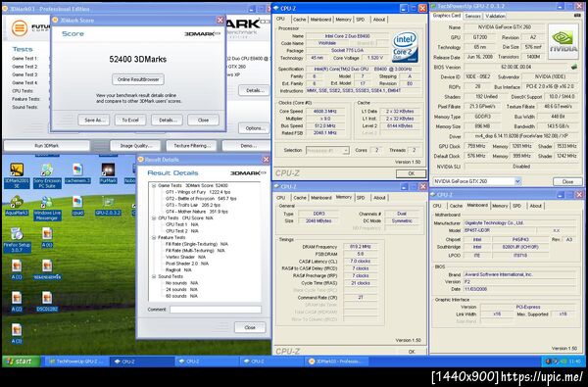The image size is (588, 387).
Task: Open Texture Filtering settings in 3DMark03
Action: pos(192,146)
